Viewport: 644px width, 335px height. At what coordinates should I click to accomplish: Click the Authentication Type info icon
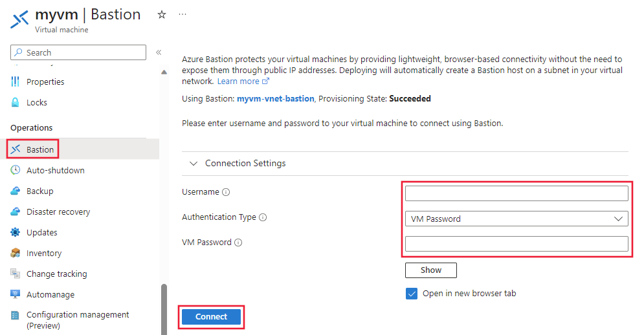(x=263, y=217)
